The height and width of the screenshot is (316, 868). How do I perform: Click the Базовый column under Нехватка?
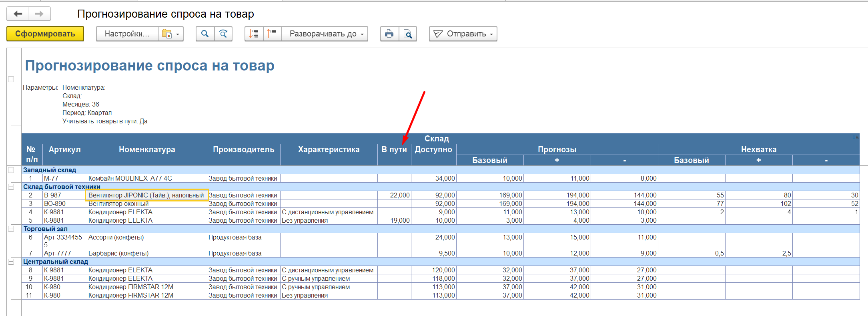tap(692, 160)
